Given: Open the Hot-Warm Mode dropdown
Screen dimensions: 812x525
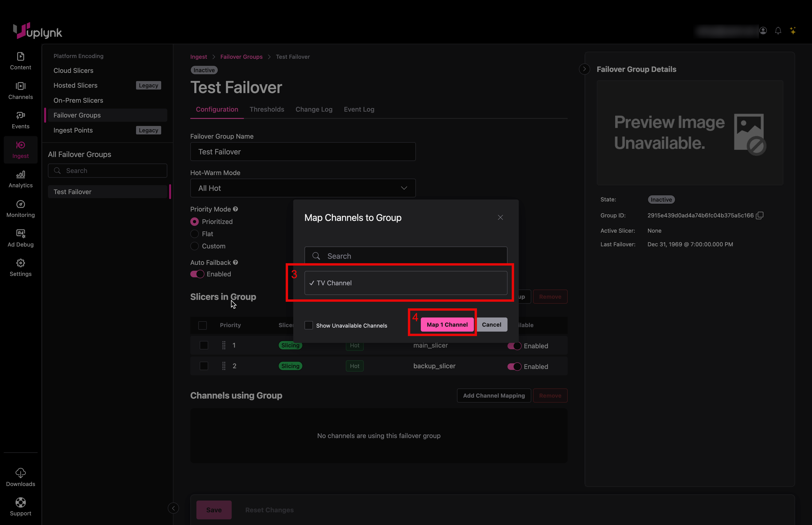Looking at the screenshot, I should [303, 188].
